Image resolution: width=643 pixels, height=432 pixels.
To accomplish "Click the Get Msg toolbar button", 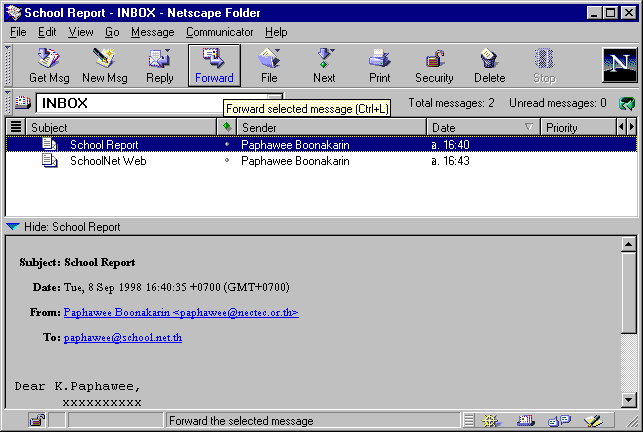I will 49,66.
